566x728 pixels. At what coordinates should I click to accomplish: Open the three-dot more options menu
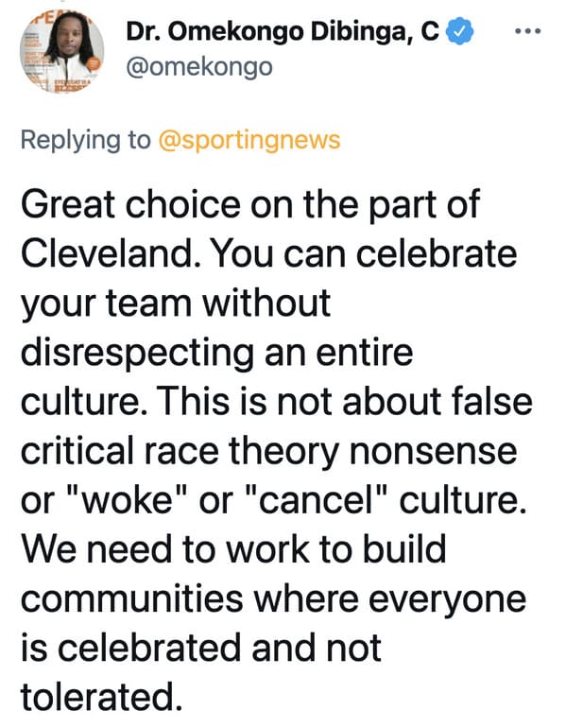tap(528, 31)
